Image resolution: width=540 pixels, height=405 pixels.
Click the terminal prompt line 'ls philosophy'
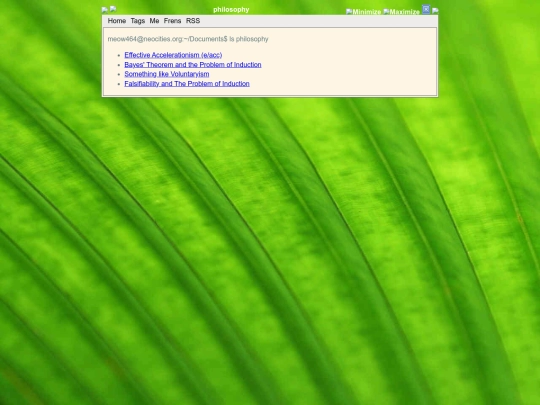[188, 39]
